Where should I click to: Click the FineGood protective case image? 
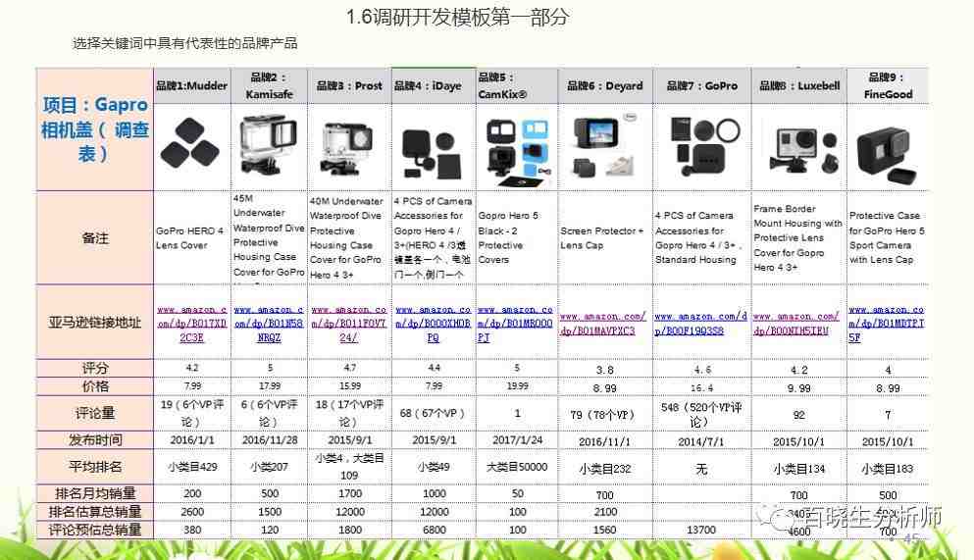(x=887, y=155)
